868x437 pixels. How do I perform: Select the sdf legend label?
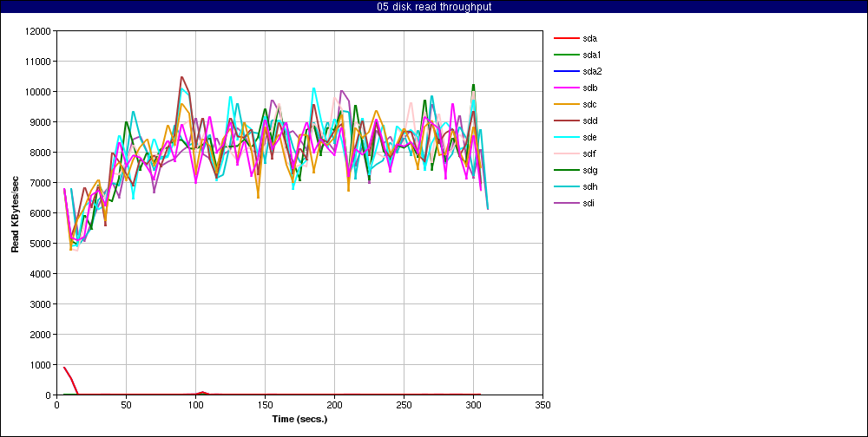589,153
